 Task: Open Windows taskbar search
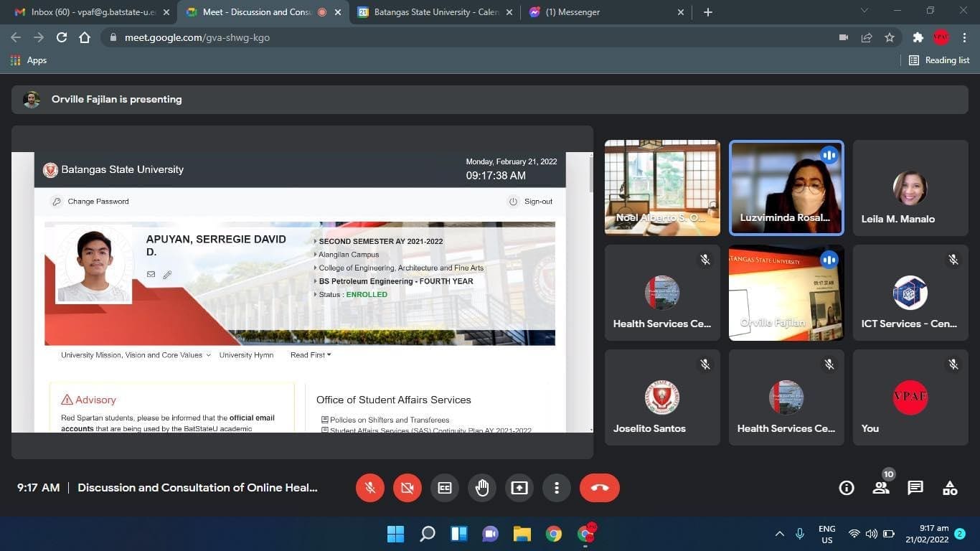(428, 534)
